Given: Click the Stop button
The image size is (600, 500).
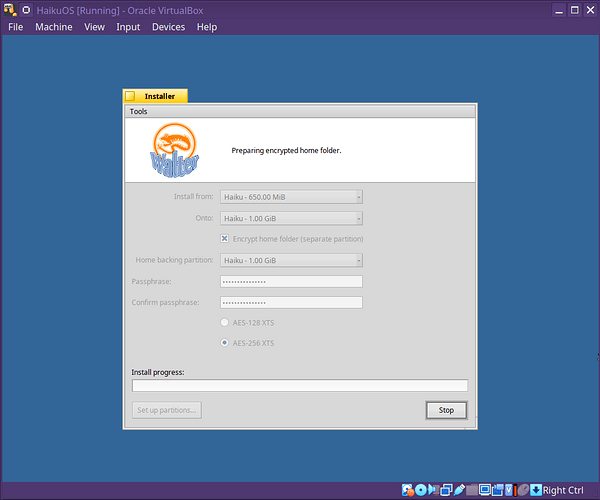Looking at the screenshot, I should 446,410.
